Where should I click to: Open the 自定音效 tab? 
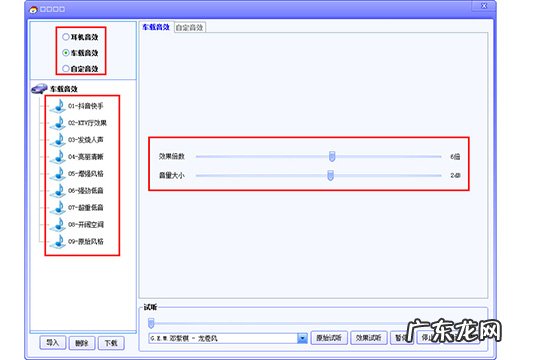pyautogui.click(x=190, y=28)
